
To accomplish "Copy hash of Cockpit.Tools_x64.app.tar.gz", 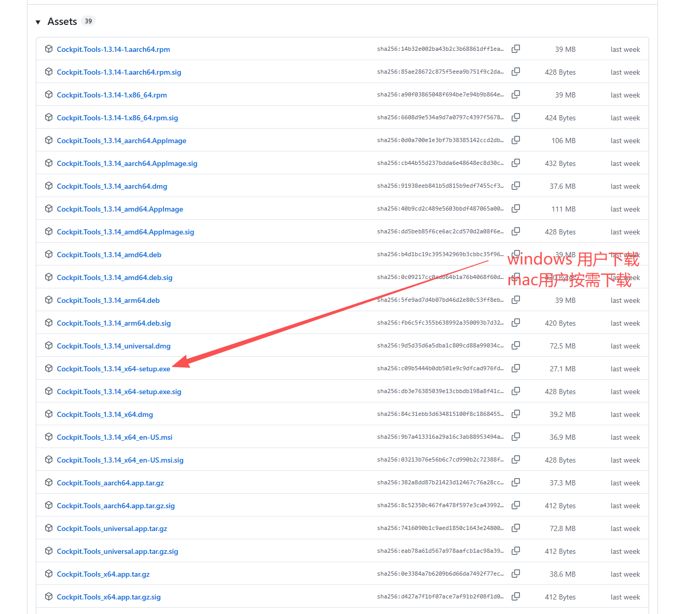I will point(516,574).
